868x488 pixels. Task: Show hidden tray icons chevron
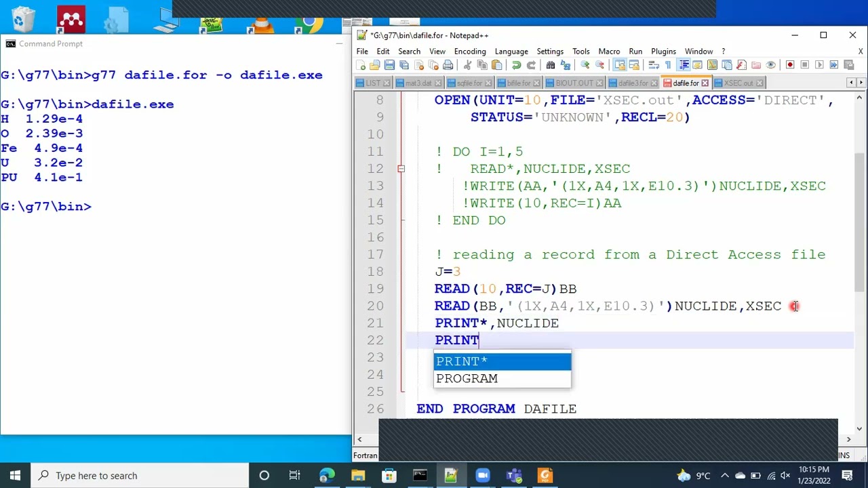[x=725, y=476]
